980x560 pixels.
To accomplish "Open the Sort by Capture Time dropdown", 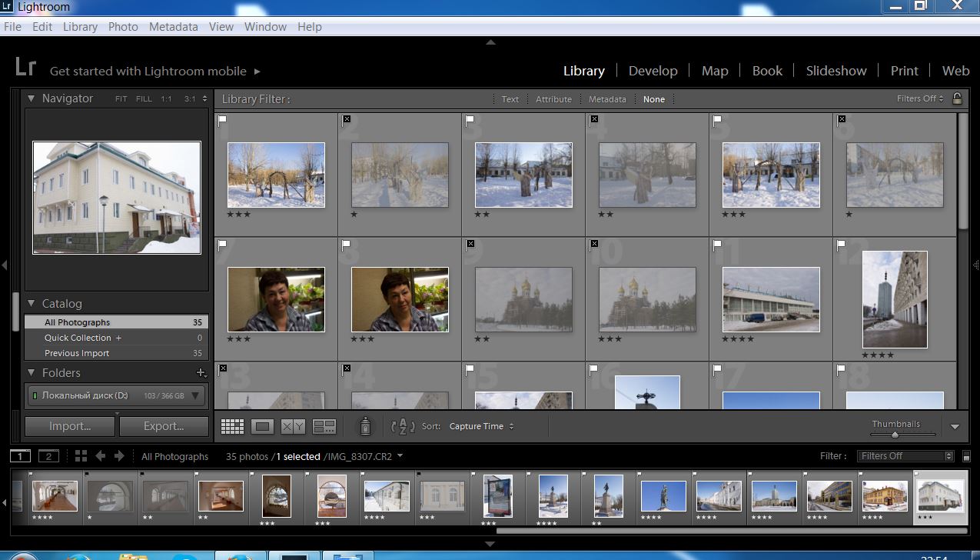I will pos(481,426).
